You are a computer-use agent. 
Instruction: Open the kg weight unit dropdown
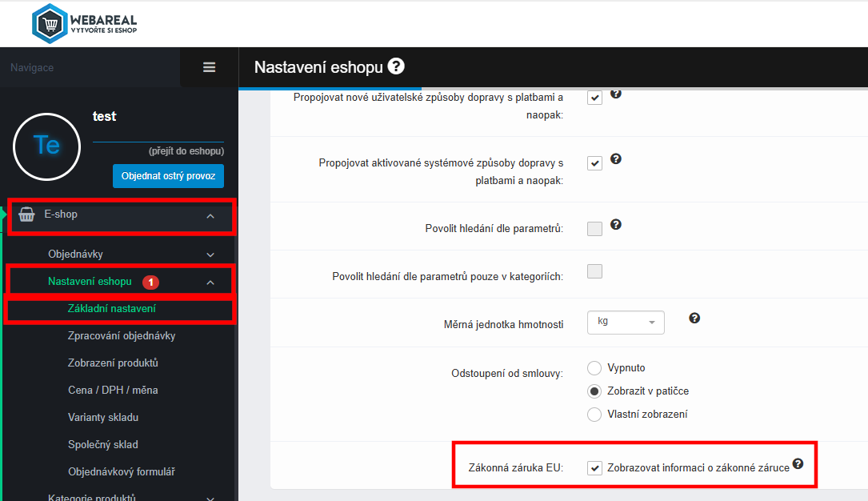[x=626, y=323]
